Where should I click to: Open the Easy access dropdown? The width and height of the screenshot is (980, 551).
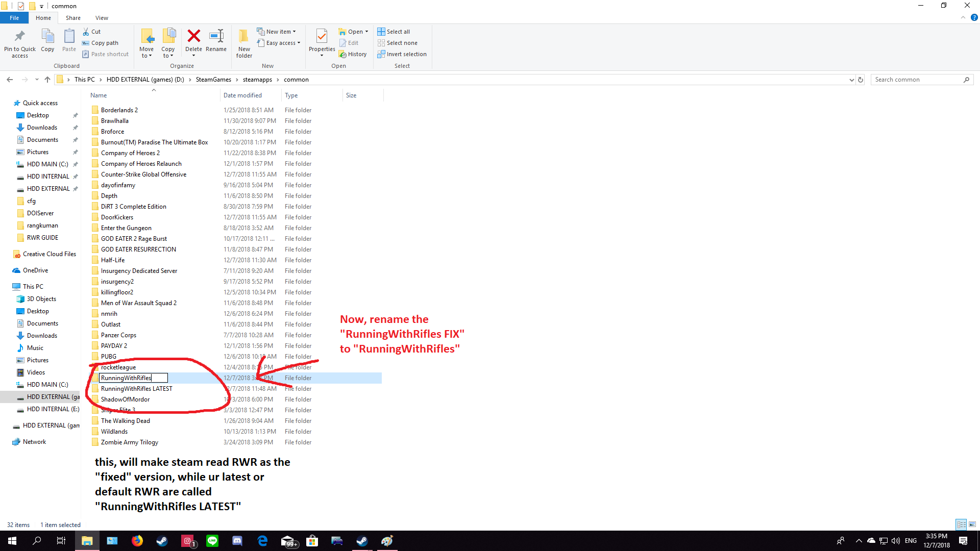[279, 43]
